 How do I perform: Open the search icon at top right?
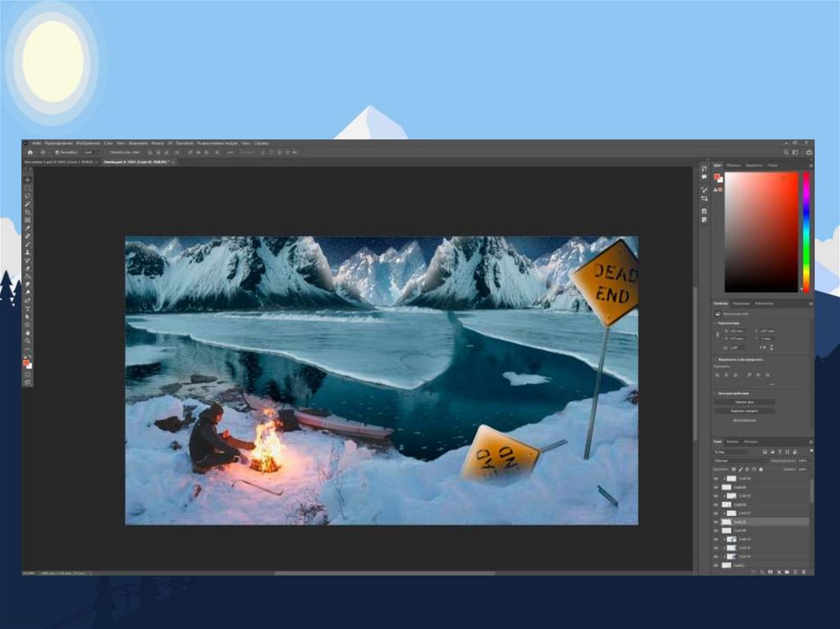(786, 153)
